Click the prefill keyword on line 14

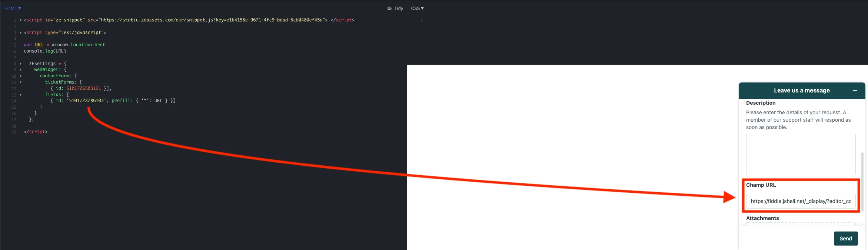coord(122,101)
